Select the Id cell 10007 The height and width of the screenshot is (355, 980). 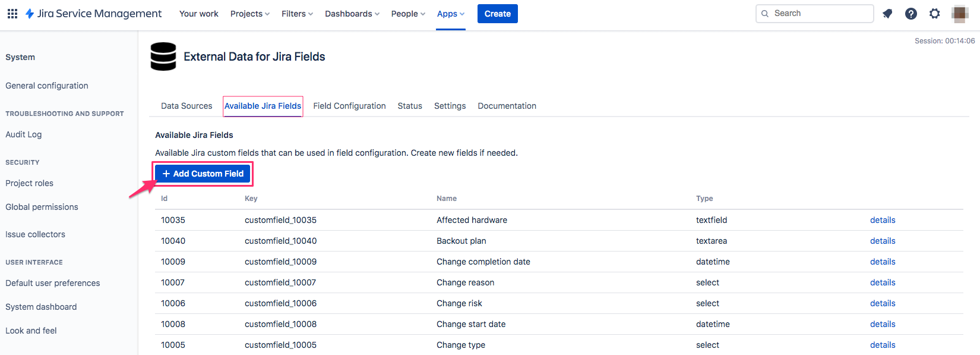click(x=173, y=282)
